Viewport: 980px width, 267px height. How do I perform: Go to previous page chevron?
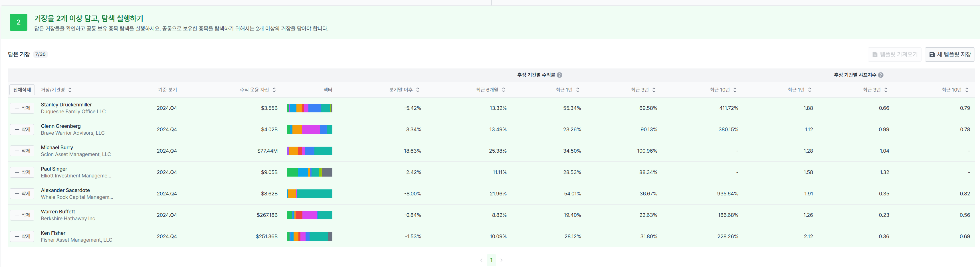[481, 260]
